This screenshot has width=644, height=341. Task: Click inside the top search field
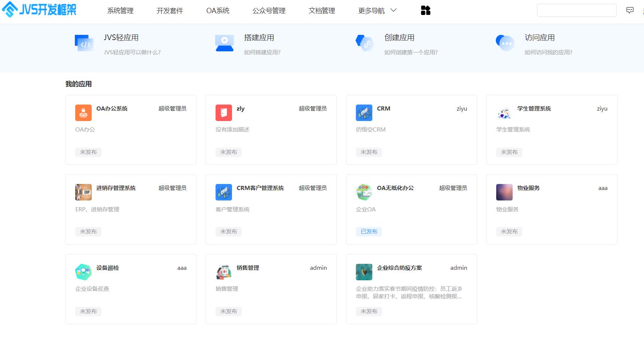(577, 10)
